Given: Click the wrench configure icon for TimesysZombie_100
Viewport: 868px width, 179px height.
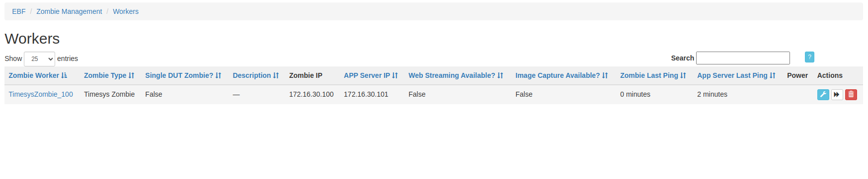Looking at the screenshot, I should pyautogui.click(x=823, y=94).
